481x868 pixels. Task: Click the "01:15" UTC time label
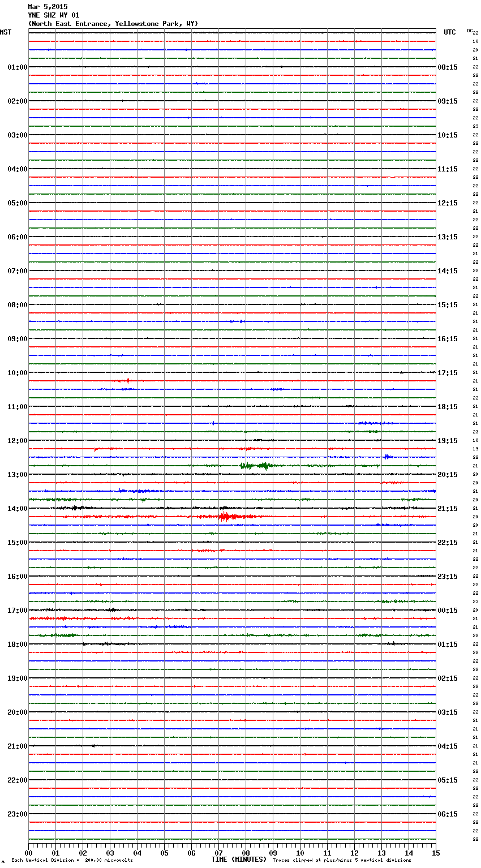coord(448,644)
